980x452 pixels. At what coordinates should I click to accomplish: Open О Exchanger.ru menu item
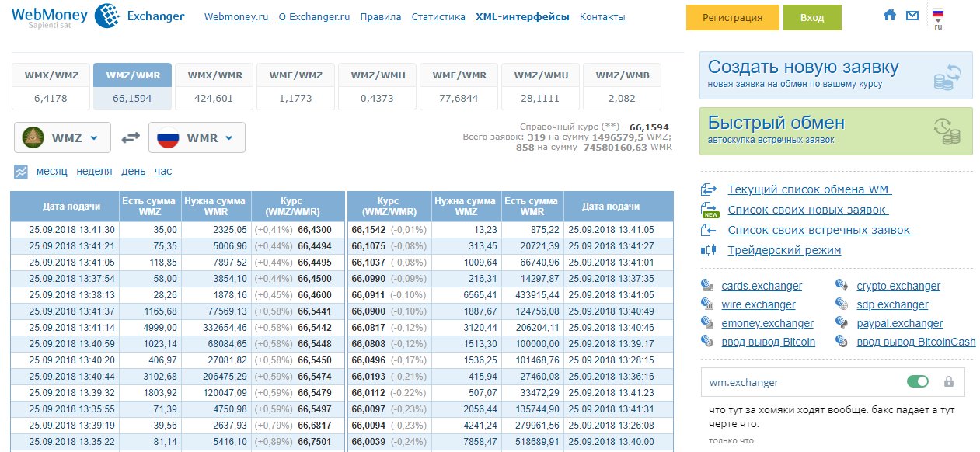pyautogui.click(x=314, y=17)
